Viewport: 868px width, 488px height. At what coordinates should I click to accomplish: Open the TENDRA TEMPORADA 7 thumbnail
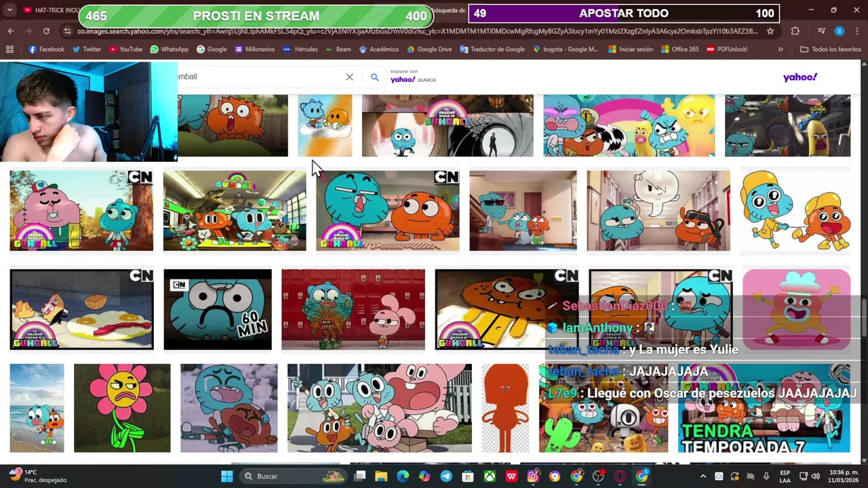(x=764, y=408)
